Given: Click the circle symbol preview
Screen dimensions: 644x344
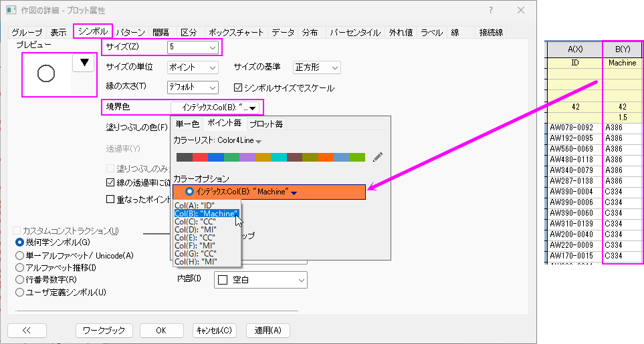Looking at the screenshot, I should tap(46, 73).
